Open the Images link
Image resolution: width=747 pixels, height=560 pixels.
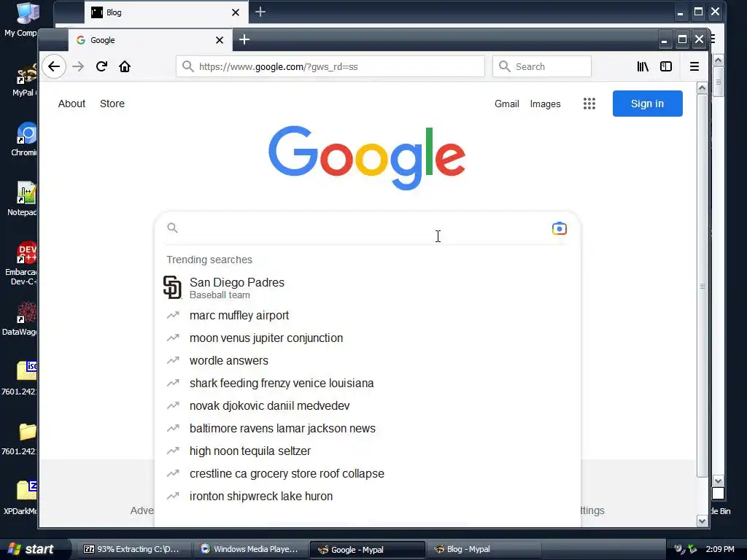545,104
